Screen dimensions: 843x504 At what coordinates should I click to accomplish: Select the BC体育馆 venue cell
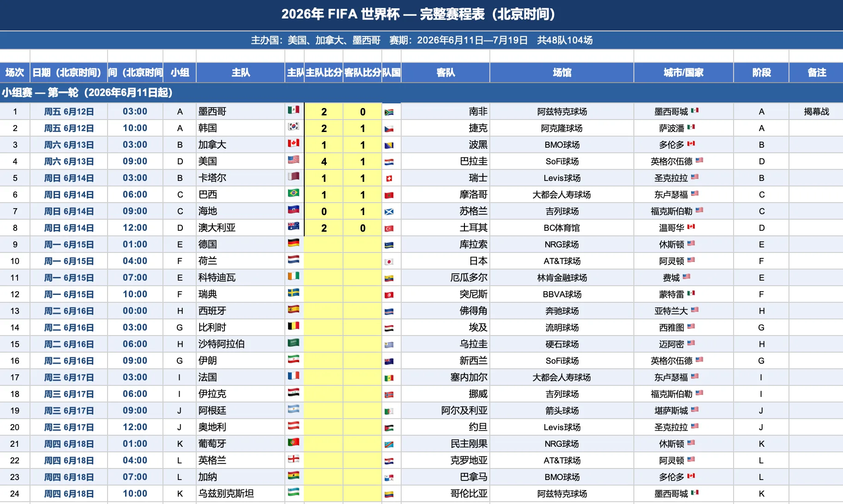pyautogui.click(x=562, y=228)
